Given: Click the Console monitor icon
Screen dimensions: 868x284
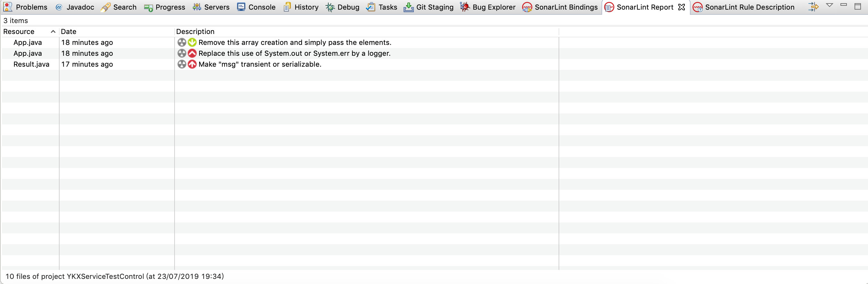Looking at the screenshot, I should point(241,7).
